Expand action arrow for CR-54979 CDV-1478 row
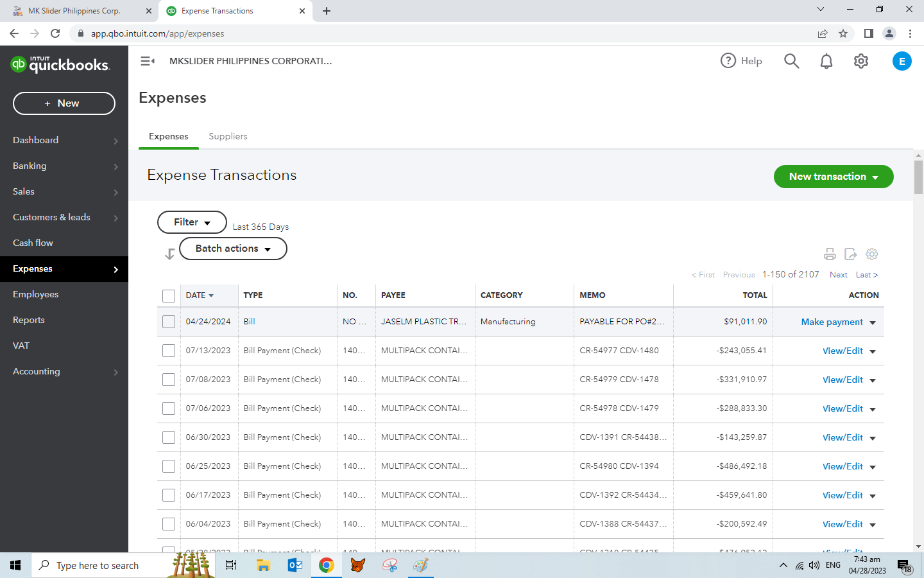Viewport: 924px width, 578px height. coord(873,380)
